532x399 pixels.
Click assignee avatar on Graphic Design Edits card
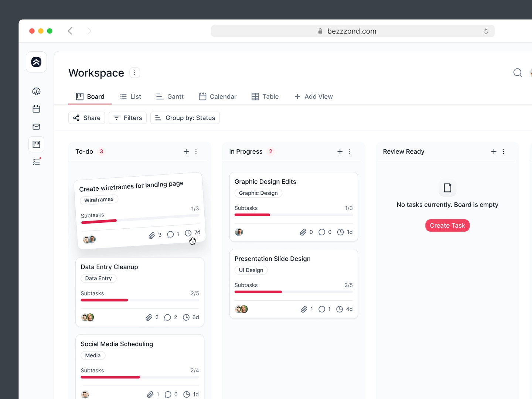pyautogui.click(x=239, y=232)
